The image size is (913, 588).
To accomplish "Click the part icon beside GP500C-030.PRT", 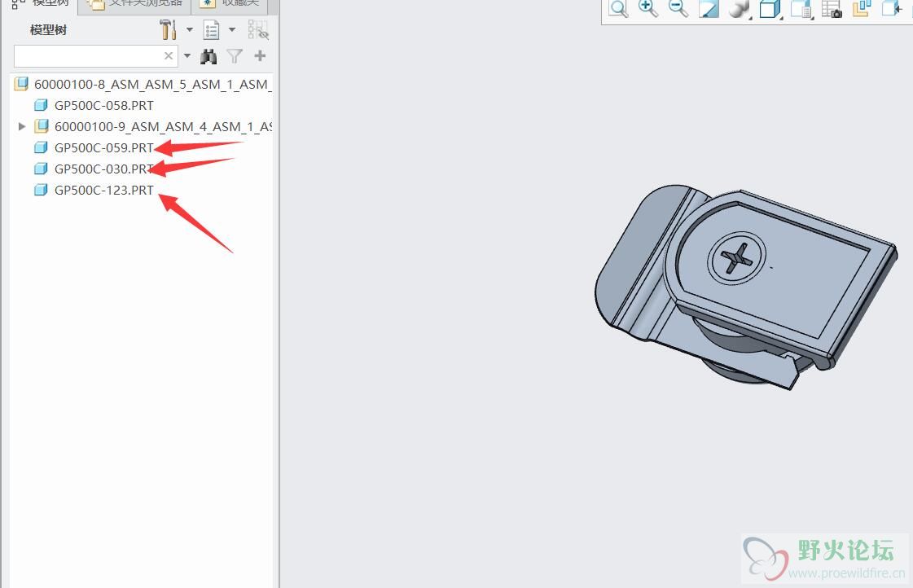I will [x=41, y=169].
